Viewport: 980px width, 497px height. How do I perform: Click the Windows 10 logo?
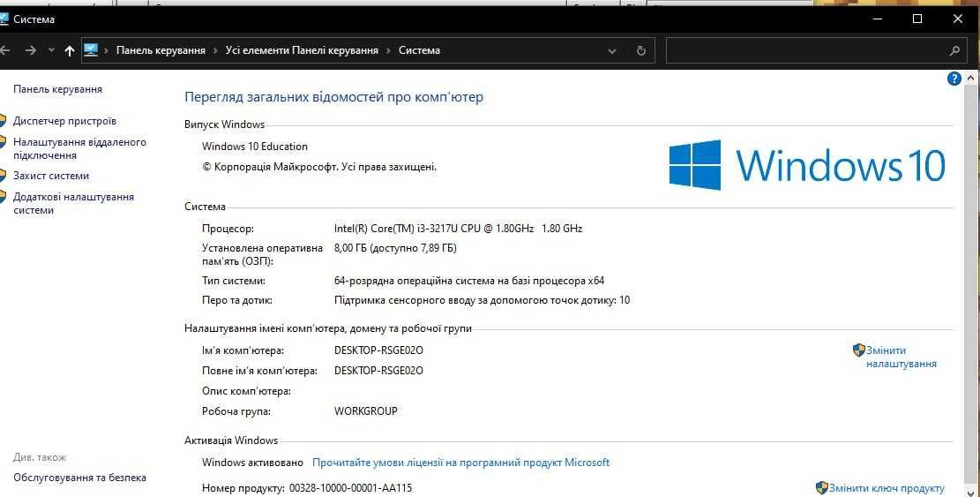[807, 165]
